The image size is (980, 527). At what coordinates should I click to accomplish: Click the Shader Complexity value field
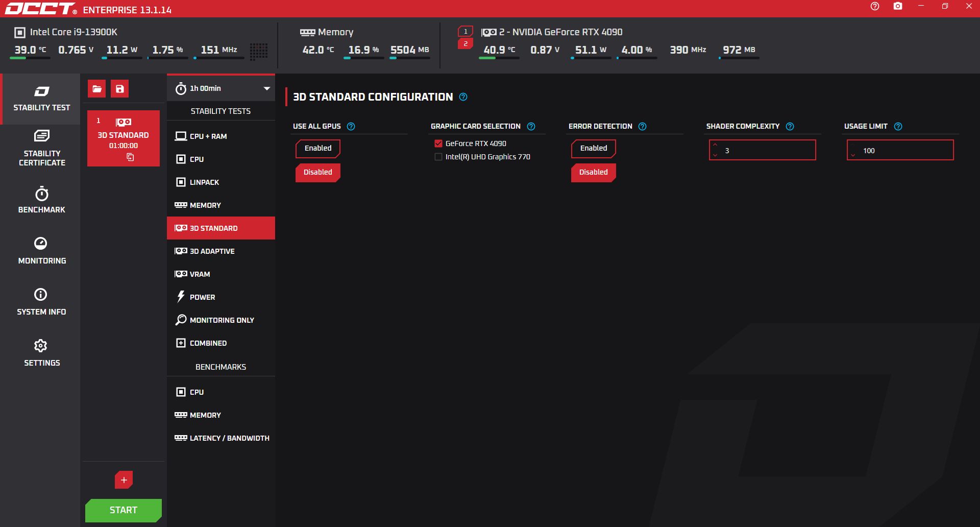point(763,150)
